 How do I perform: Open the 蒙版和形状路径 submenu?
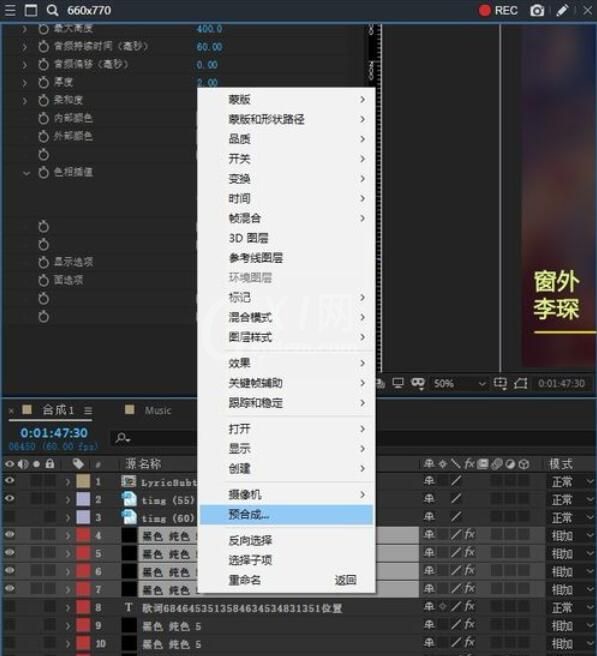pos(287,119)
